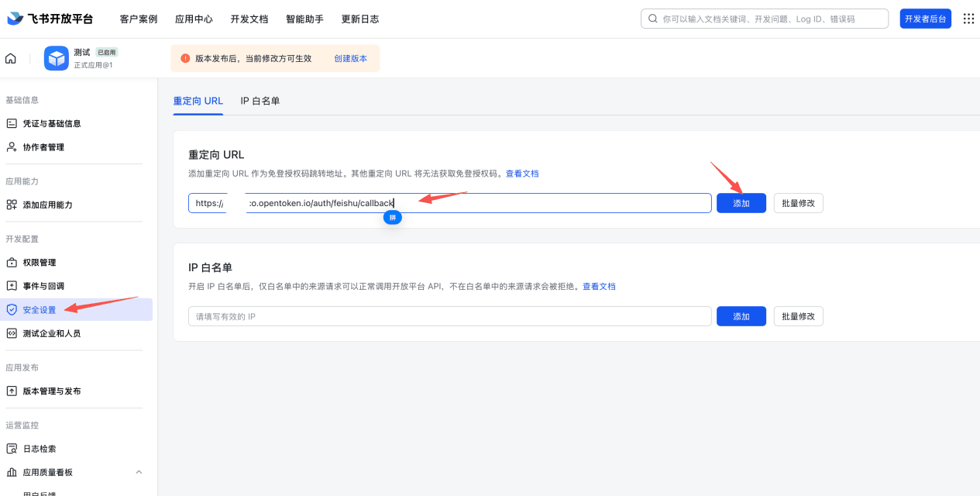Select 安全设置 in the sidebar
Image resolution: width=980 pixels, height=496 pixels.
point(76,309)
